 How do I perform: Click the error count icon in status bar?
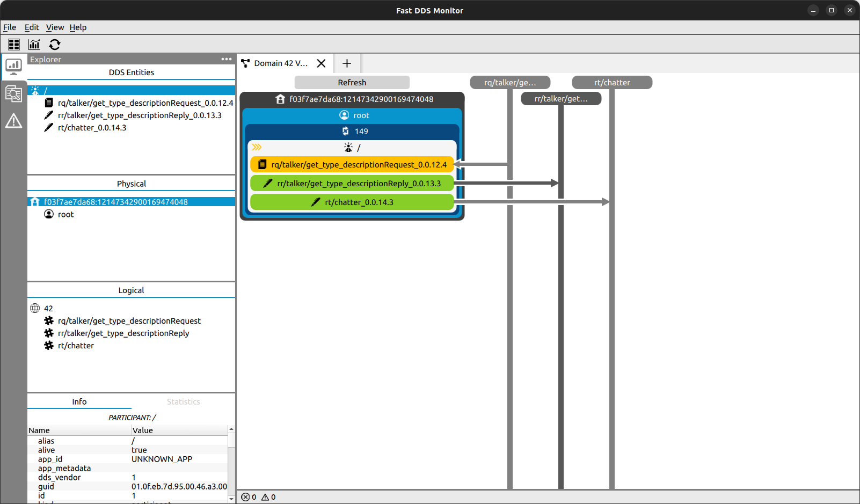[x=245, y=497]
